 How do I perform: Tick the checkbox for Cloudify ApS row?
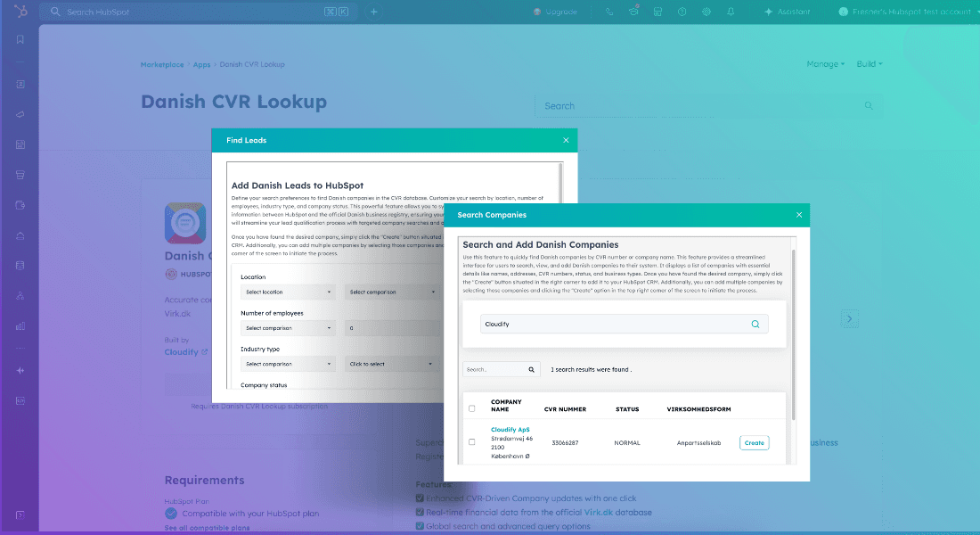point(472,441)
